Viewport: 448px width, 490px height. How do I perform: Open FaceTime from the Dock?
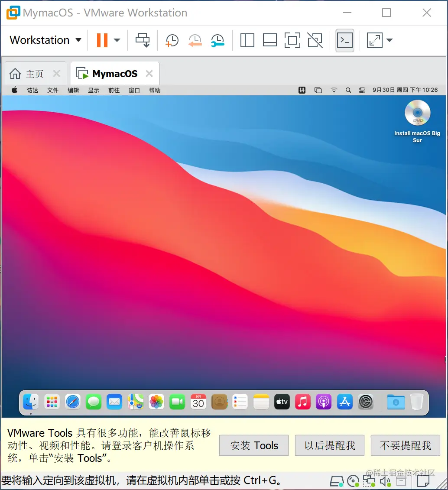[177, 402]
